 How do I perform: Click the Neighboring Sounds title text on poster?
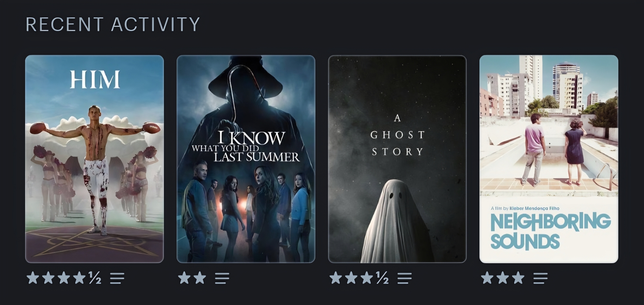(550, 231)
